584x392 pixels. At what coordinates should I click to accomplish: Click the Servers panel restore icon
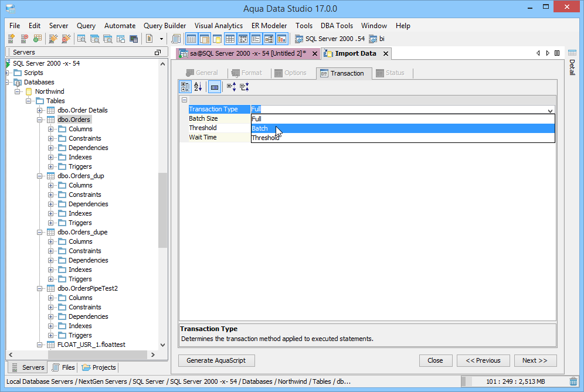158,53
